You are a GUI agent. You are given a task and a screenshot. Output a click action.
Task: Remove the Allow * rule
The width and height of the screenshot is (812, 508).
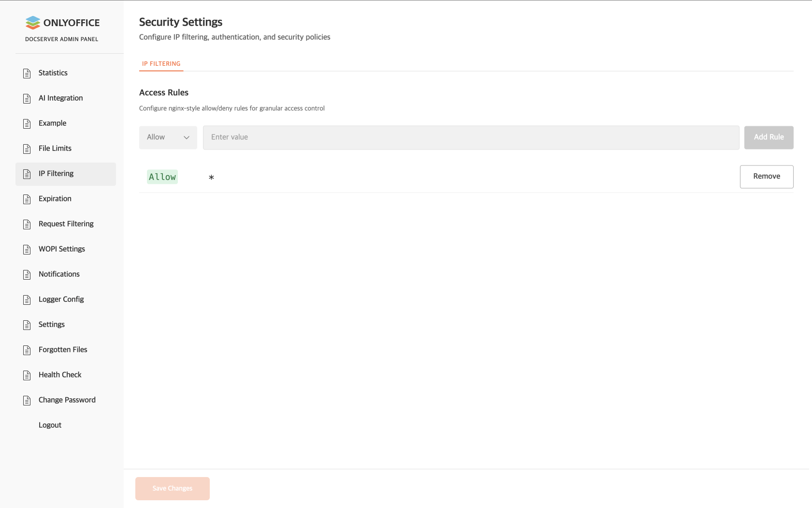point(766,177)
